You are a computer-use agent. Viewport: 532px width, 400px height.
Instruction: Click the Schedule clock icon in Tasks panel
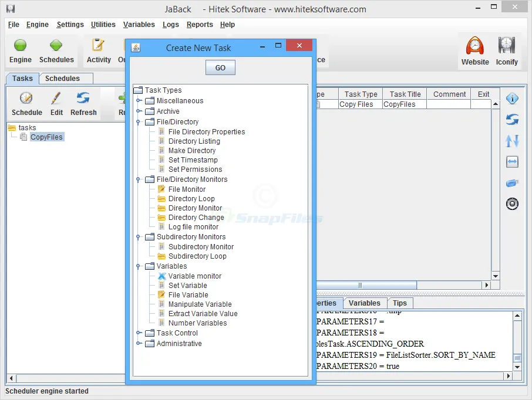(26, 99)
